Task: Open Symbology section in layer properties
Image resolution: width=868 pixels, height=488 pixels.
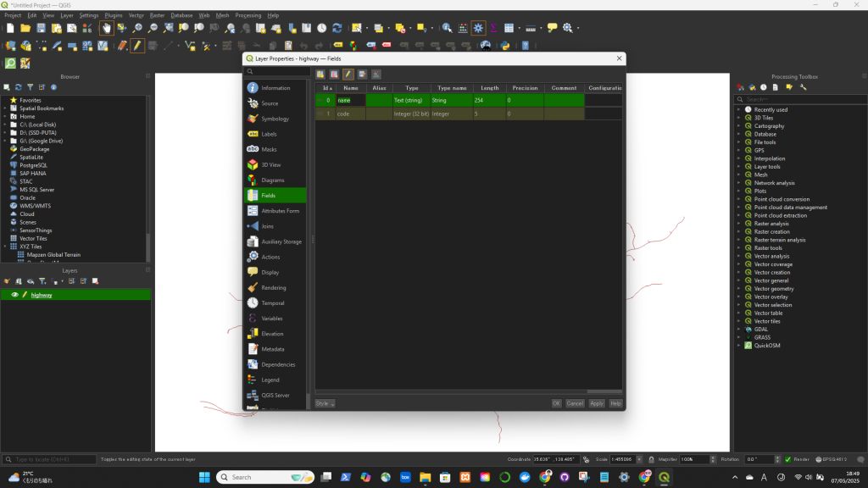Action: click(275, 119)
